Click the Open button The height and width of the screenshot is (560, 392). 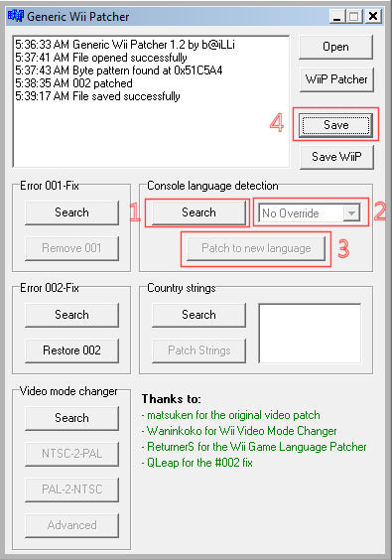(x=335, y=47)
